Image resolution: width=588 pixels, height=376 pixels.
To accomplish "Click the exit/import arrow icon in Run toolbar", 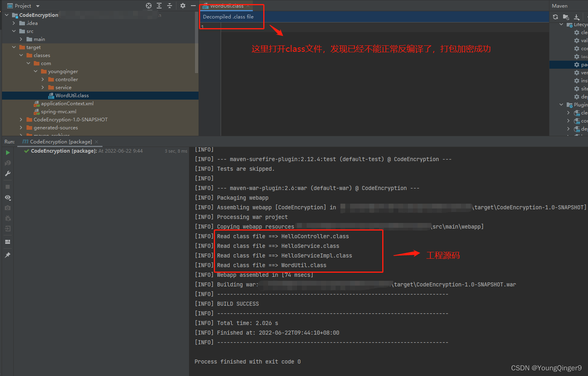I will (8, 229).
